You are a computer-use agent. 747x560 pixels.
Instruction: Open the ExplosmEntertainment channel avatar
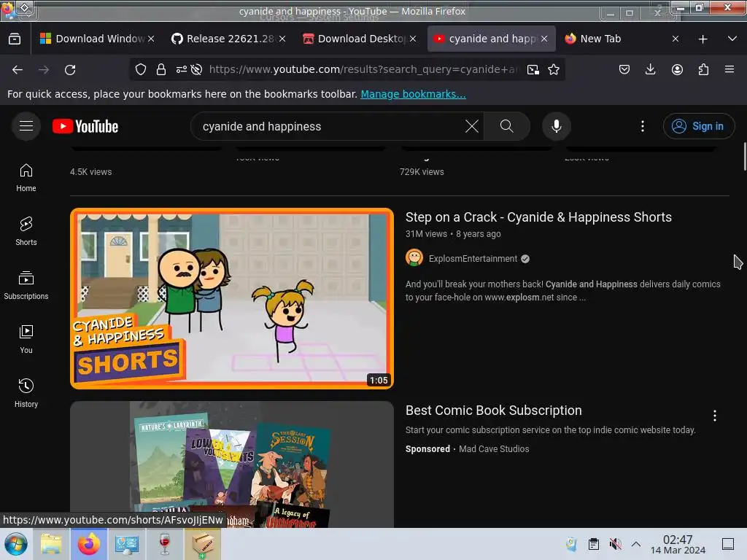point(414,258)
